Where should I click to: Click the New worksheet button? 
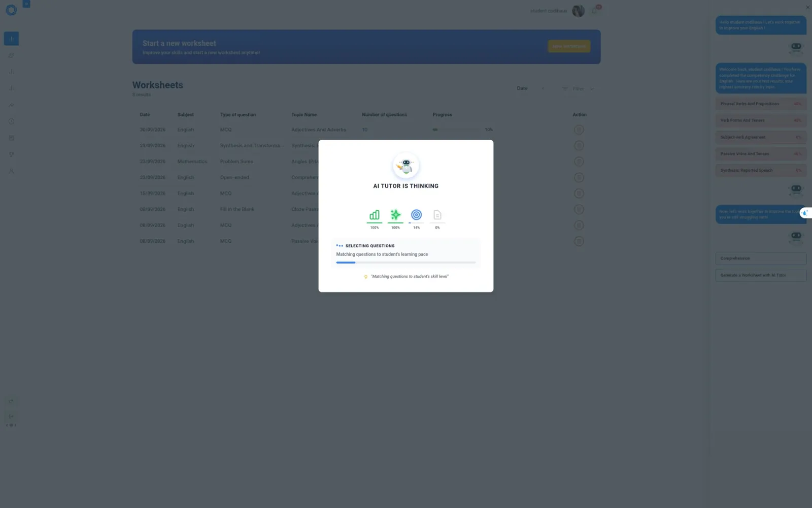tap(569, 46)
